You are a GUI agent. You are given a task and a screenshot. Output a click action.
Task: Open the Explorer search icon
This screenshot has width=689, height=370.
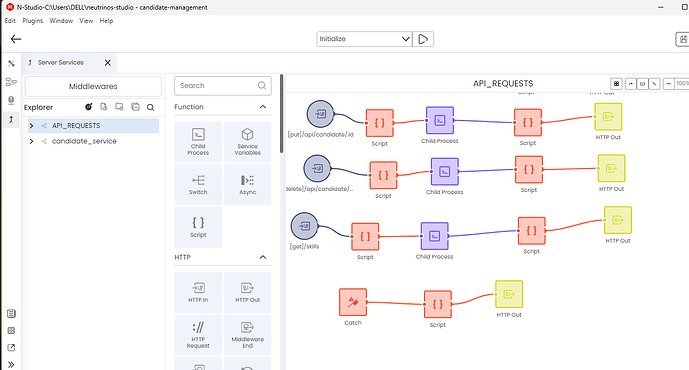(151, 107)
